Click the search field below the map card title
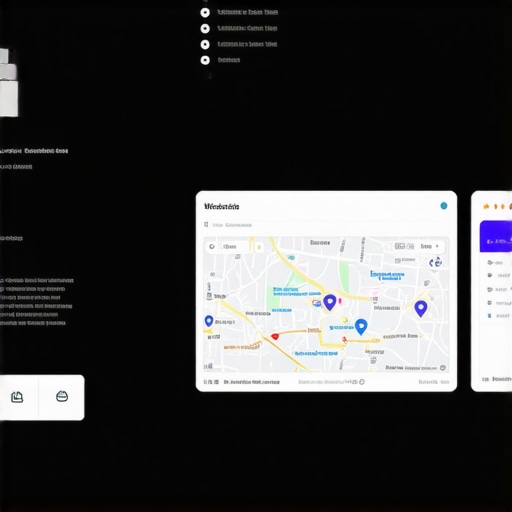Screen dimensions: 512x512 pyautogui.click(x=326, y=225)
